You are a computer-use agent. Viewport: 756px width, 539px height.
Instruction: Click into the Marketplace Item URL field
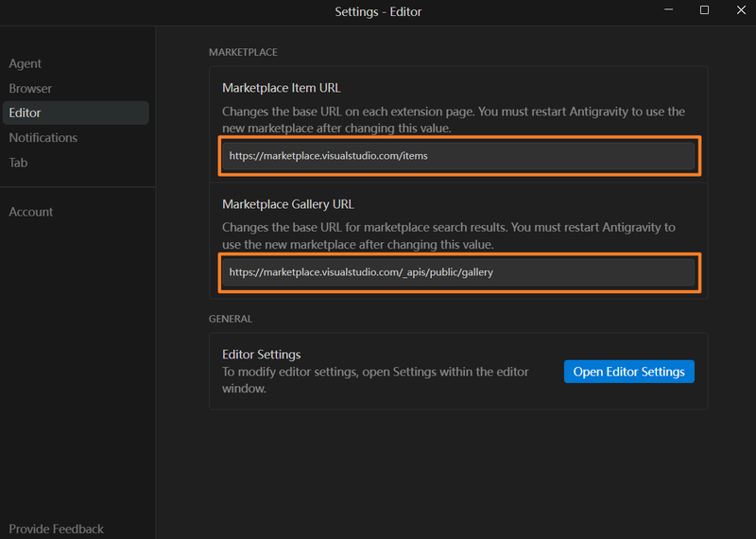click(458, 156)
